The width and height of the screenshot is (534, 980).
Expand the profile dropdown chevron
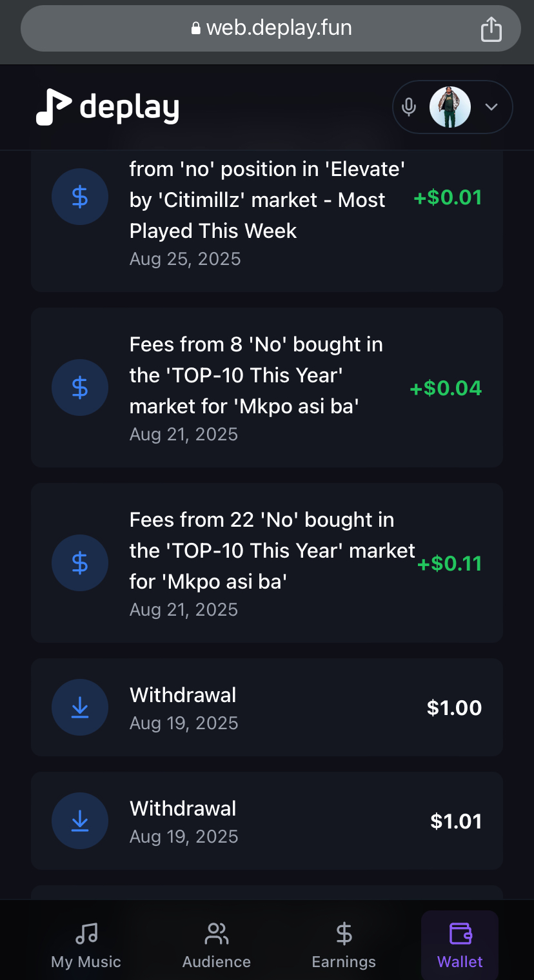(x=491, y=107)
